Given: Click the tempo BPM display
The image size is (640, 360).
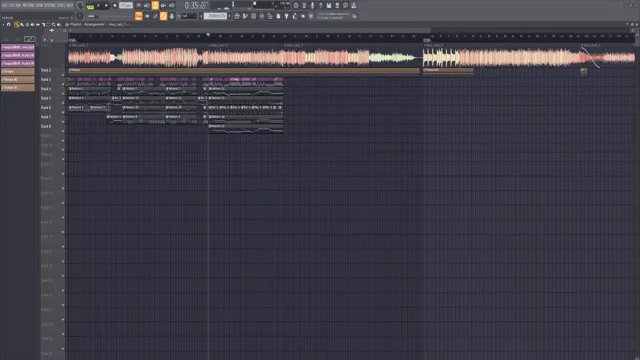Looking at the screenshot, I should (126, 5).
